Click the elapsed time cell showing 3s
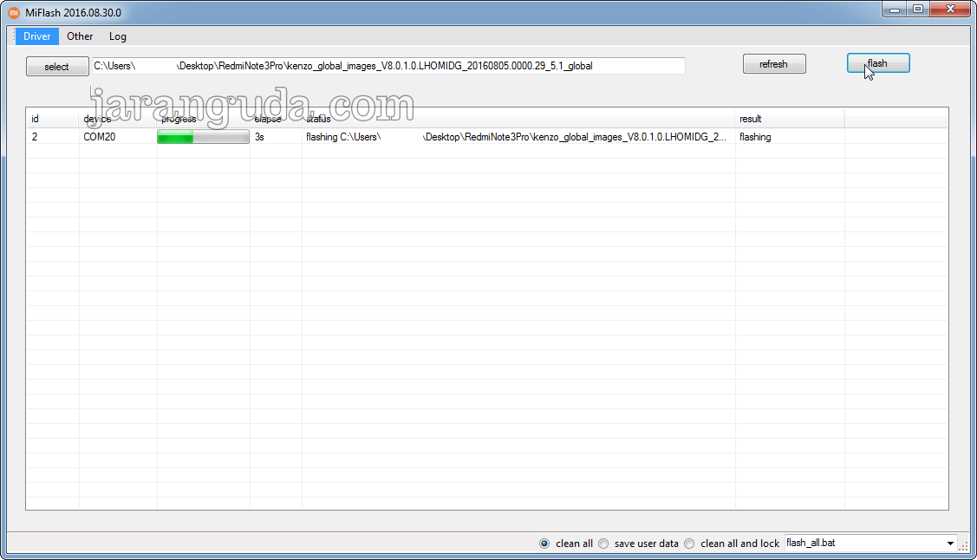This screenshot has width=977, height=560. pos(276,137)
